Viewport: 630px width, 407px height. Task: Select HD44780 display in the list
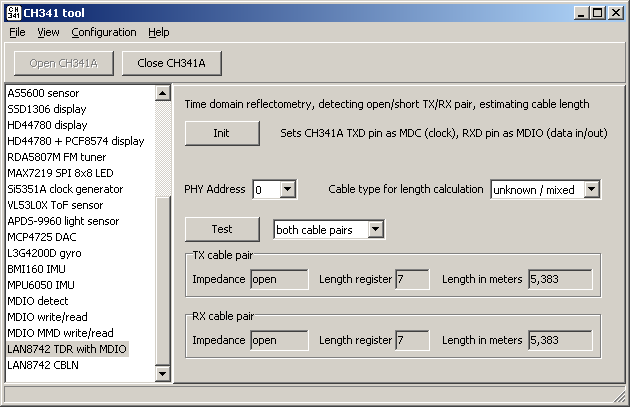pyautogui.click(x=47, y=125)
